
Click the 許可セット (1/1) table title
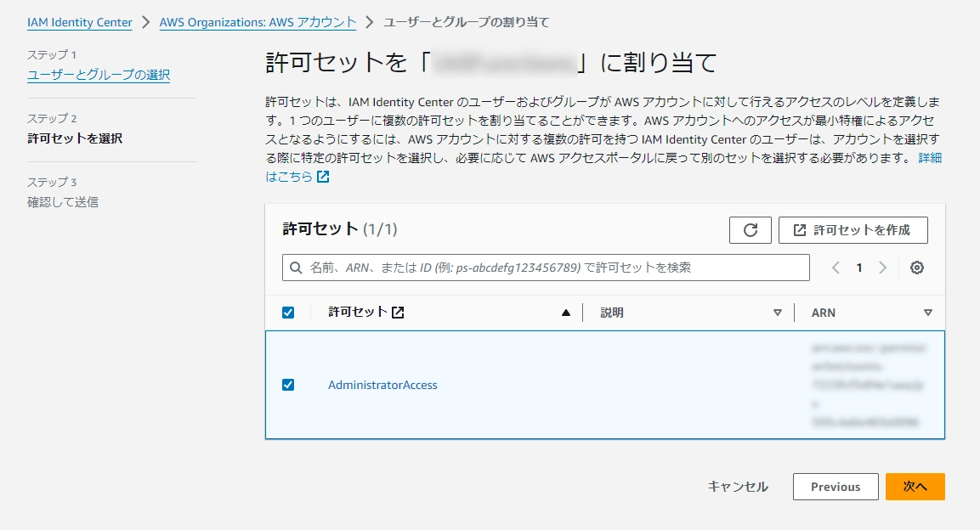point(339,229)
